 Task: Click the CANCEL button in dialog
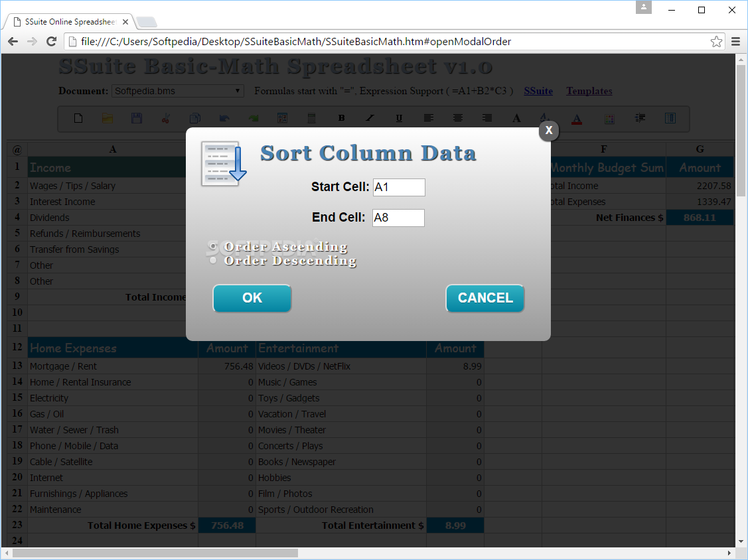click(485, 298)
